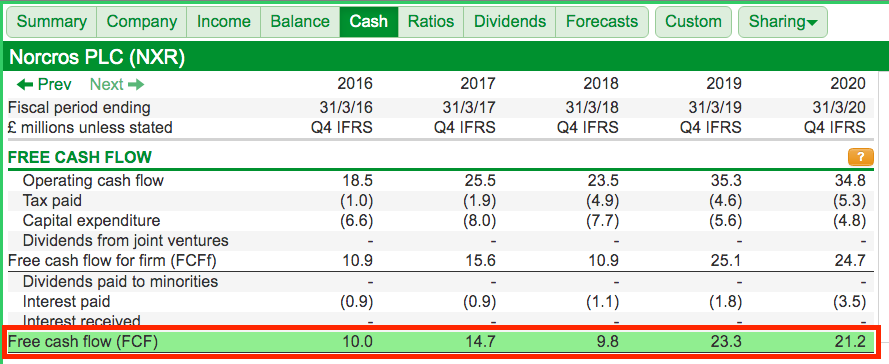Switch to the Summary tab
The width and height of the screenshot is (889, 364).
52,22
